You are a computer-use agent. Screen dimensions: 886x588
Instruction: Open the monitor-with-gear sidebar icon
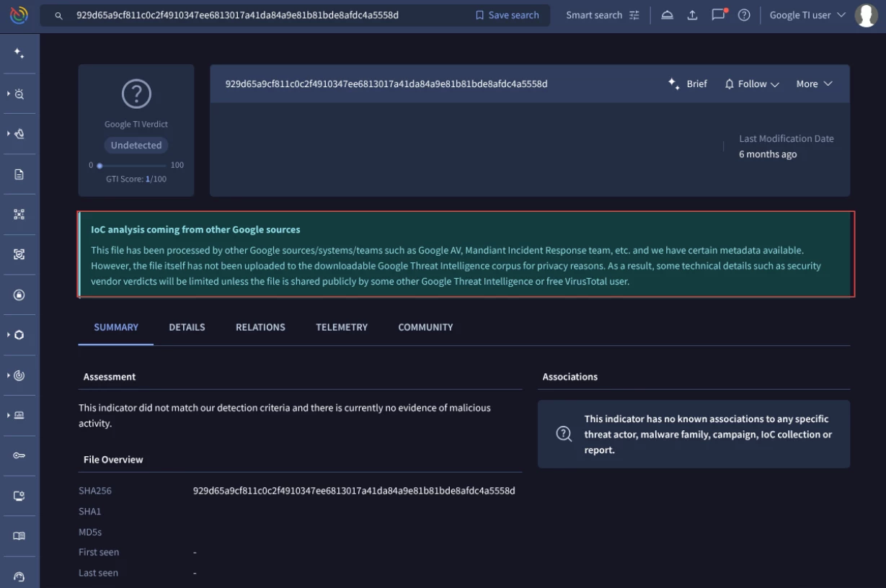point(19,496)
